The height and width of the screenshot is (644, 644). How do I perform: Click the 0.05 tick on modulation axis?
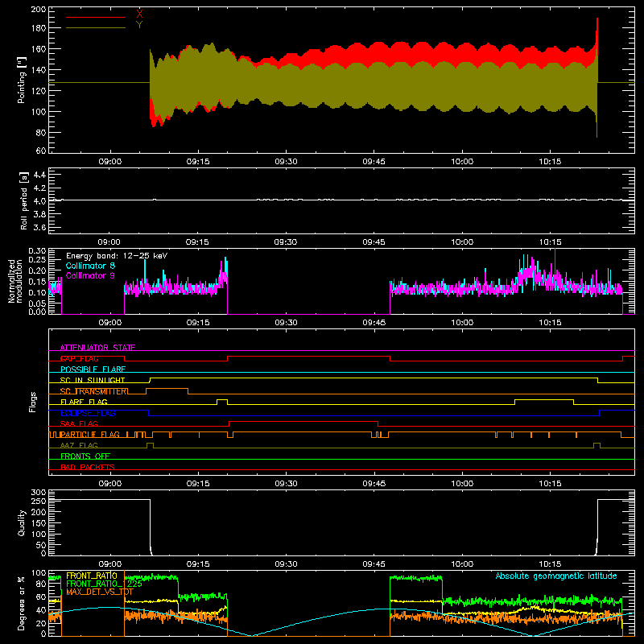37,303
